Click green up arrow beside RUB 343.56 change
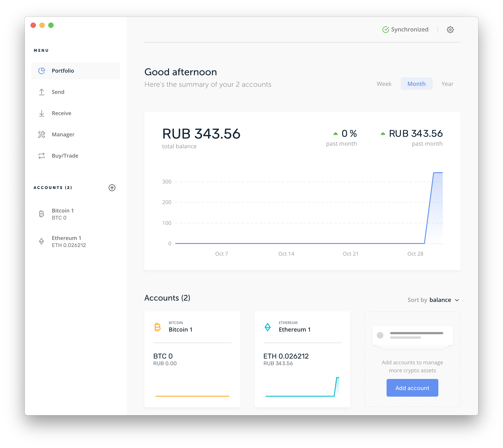 pos(383,134)
